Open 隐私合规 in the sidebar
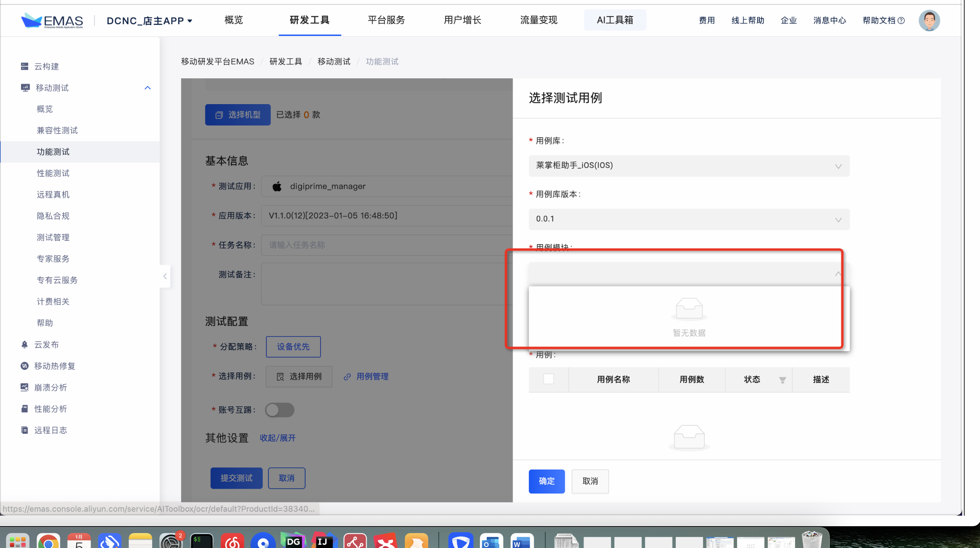This screenshot has height=548, width=980. click(x=53, y=216)
